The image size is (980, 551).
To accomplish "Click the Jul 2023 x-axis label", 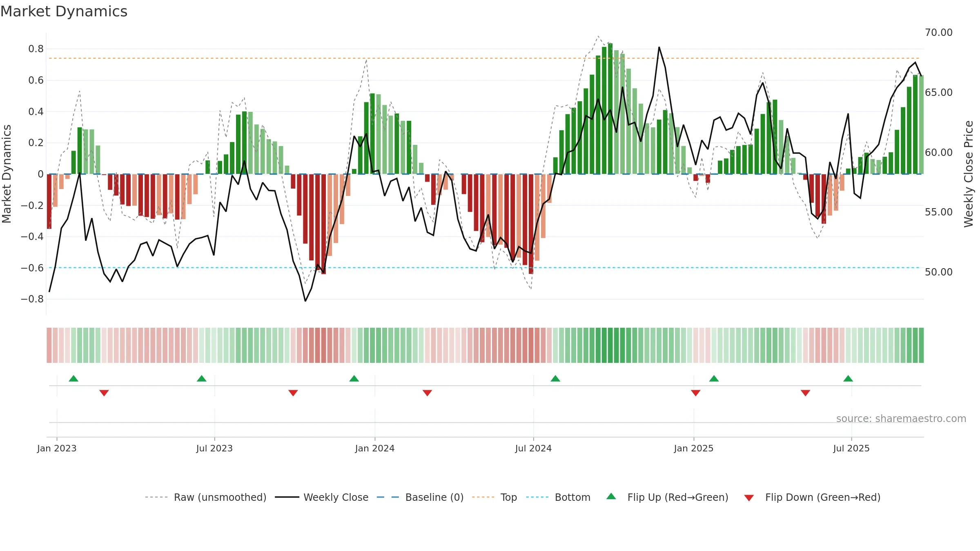I will coord(214,448).
